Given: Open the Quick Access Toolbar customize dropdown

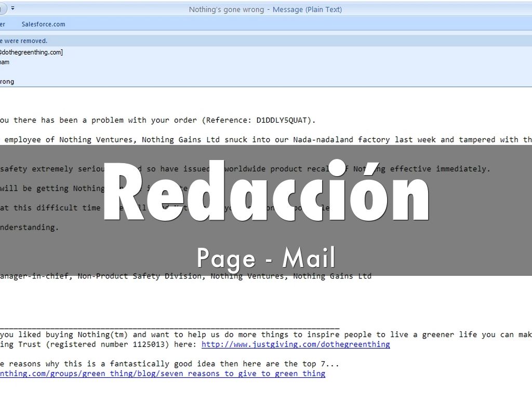Looking at the screenshot, I should 12,8.
